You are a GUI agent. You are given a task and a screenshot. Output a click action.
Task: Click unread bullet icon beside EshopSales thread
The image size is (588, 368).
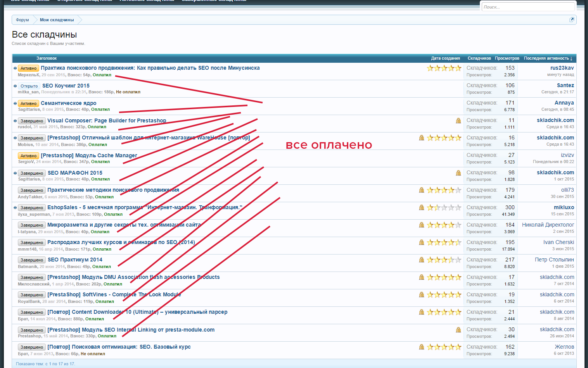coord(15,208)
